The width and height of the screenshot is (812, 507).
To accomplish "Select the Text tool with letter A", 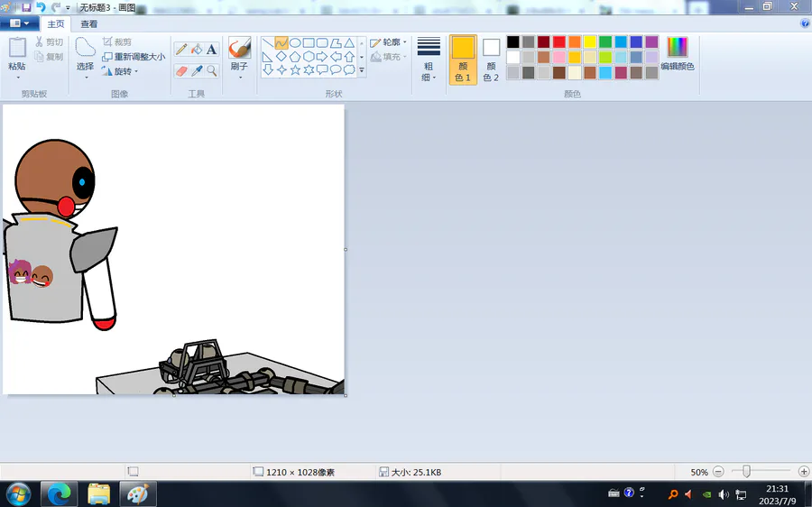I will tap(211, 50).
